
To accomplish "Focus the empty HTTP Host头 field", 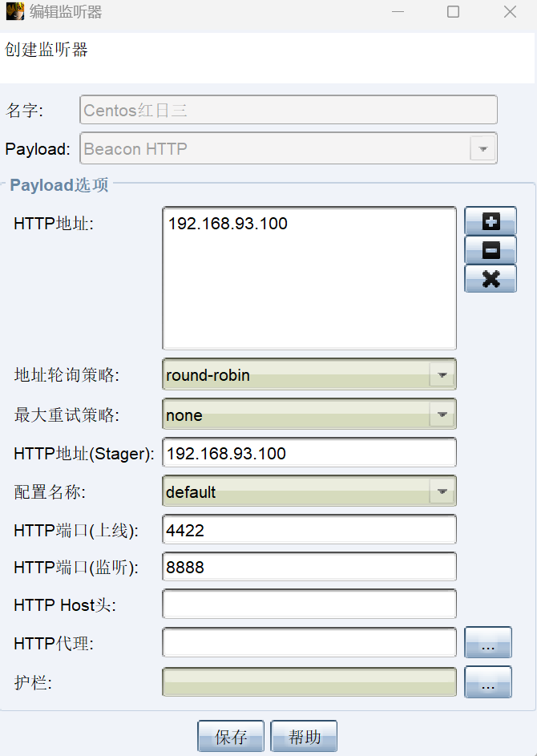I will point(309,604).
